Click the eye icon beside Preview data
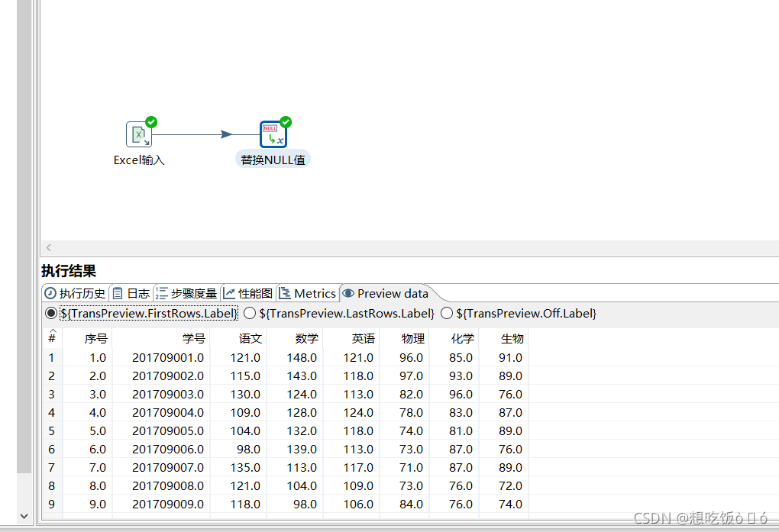 [349, 292]
